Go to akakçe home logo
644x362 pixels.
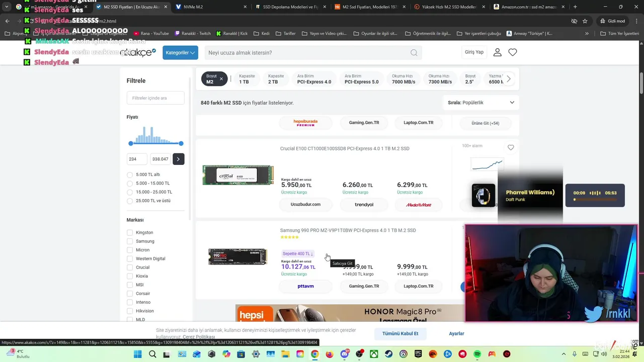pos(138,52)
